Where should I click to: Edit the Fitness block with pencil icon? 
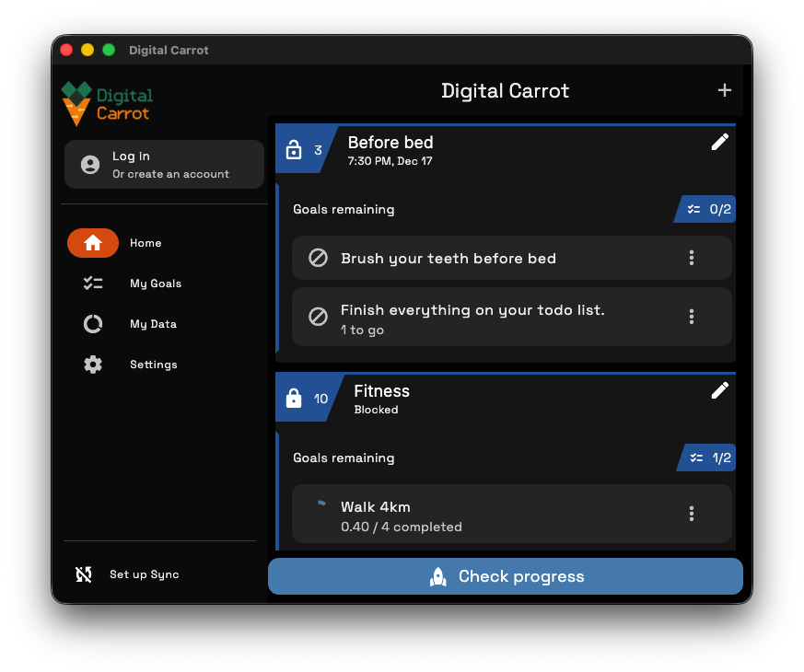(x=720, y=390)
